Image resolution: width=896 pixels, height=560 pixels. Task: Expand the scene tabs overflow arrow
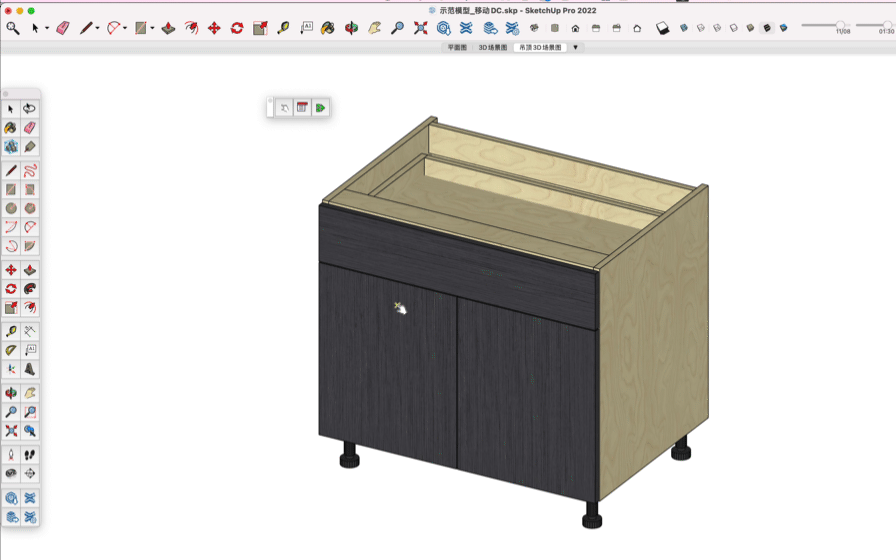(x=575, y=47)
